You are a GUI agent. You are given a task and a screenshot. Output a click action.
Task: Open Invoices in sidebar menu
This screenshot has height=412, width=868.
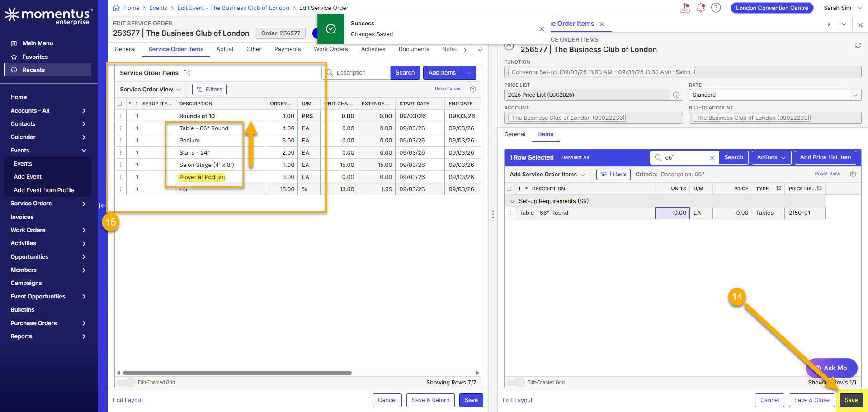22,217
